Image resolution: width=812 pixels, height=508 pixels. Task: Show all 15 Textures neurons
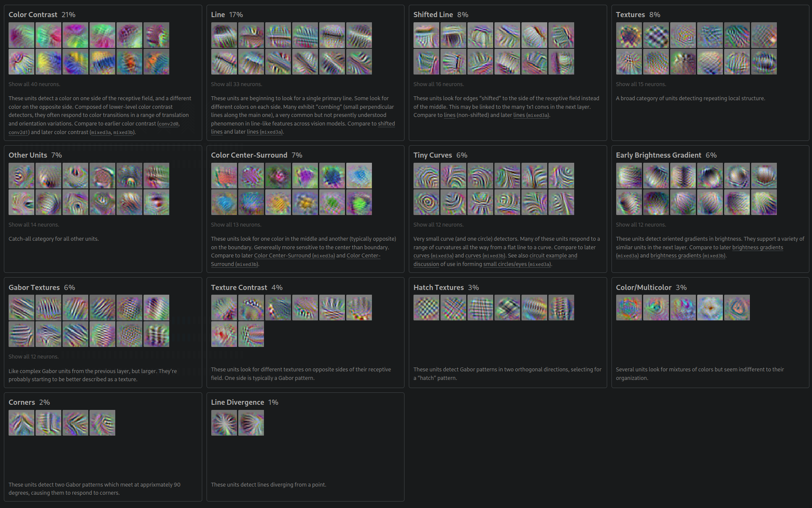pos(641,84)
